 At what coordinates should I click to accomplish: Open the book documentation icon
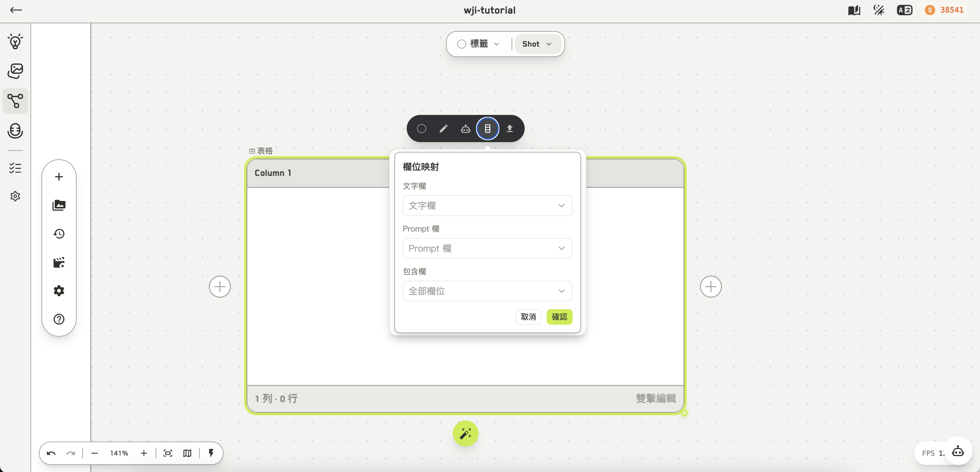point(854,10)
